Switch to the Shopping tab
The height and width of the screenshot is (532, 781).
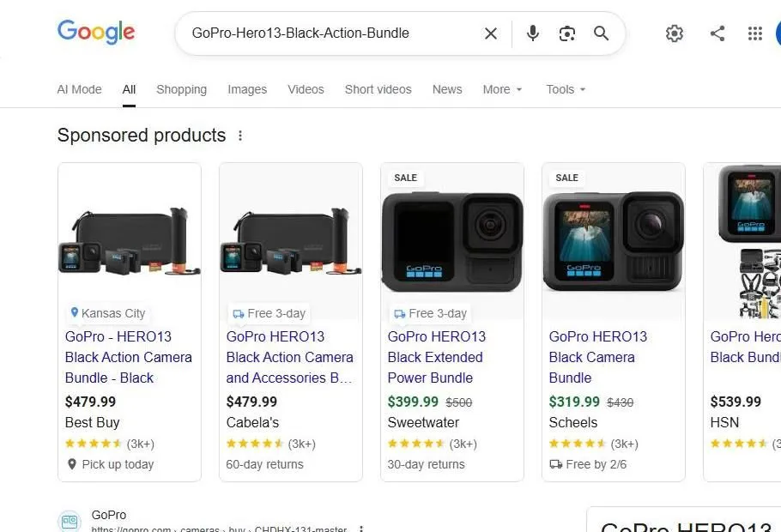181,89
